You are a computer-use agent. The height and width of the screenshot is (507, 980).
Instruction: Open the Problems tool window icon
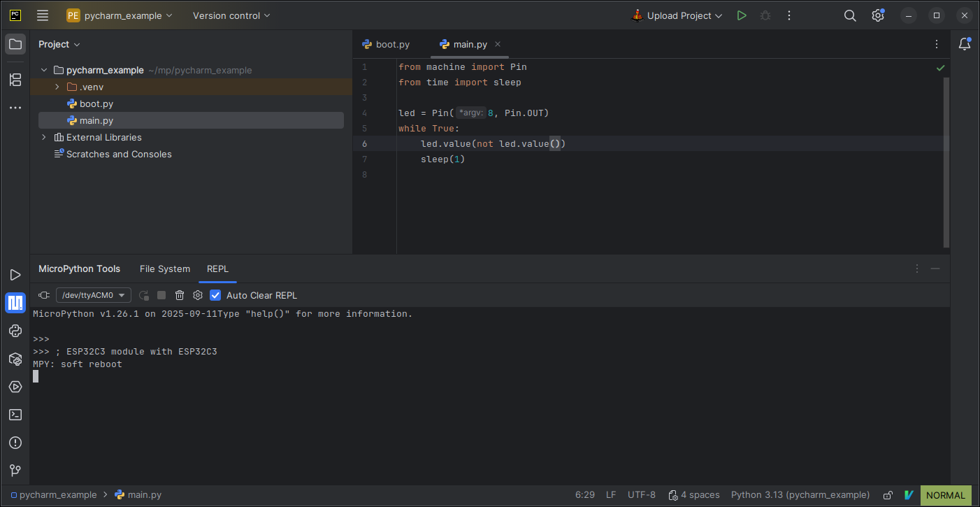coord(15,443)
